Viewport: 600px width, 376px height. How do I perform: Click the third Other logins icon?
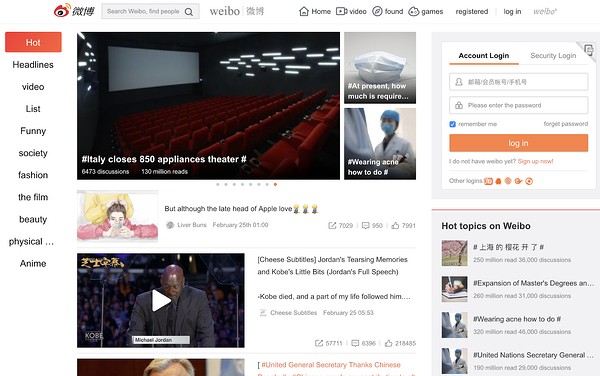pos(508,181)
